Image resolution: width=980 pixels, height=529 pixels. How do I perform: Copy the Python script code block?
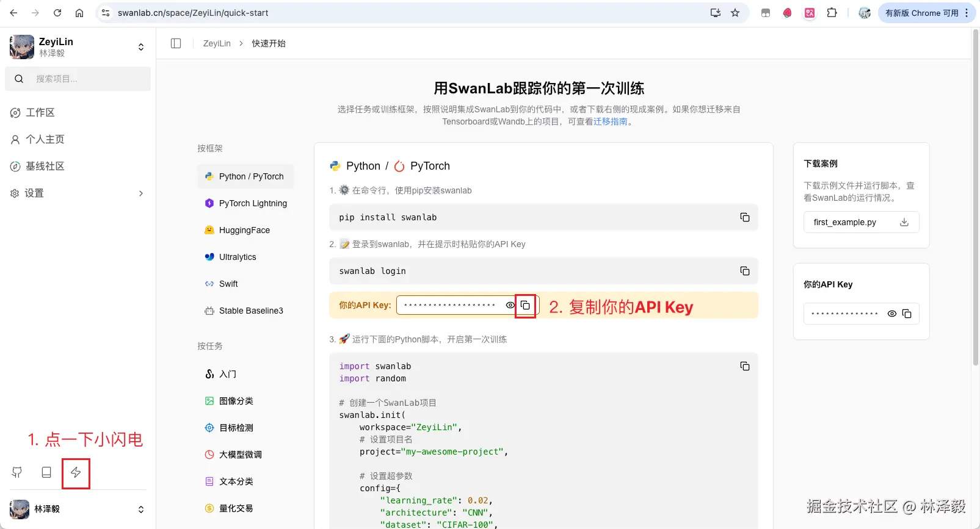point(745,366)
